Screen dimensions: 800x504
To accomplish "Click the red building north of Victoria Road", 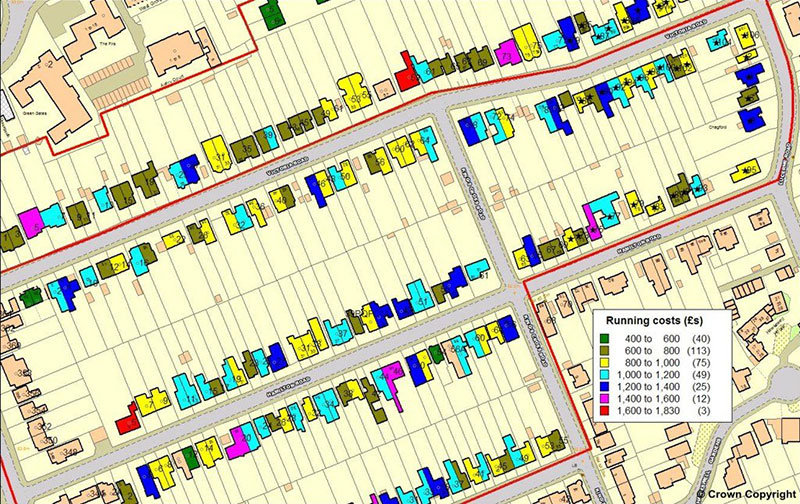I will (x=406, y=77).
